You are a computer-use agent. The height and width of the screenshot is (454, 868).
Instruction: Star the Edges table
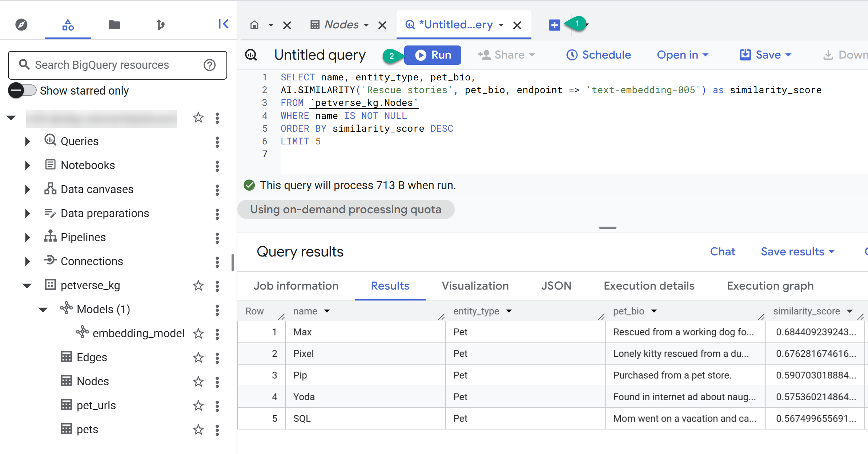coord(198,358)
